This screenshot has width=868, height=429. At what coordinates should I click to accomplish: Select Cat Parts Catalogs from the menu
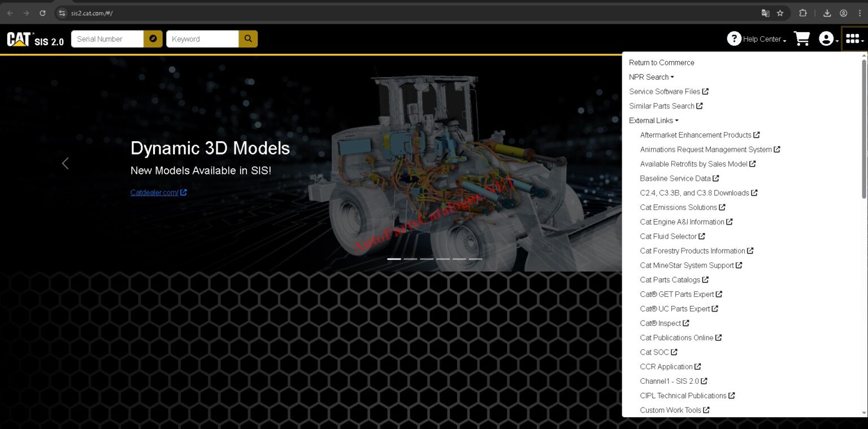click(671, 279)
